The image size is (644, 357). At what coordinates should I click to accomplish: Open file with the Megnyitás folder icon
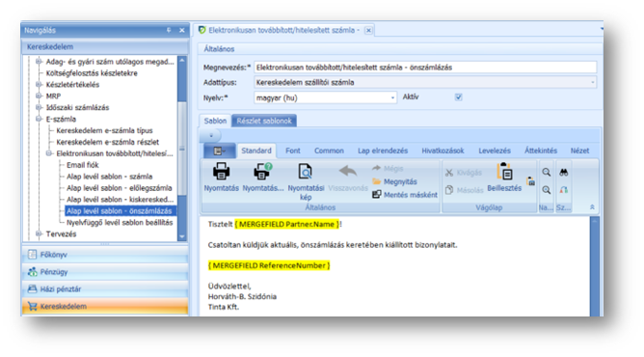(x=377, y=181)
